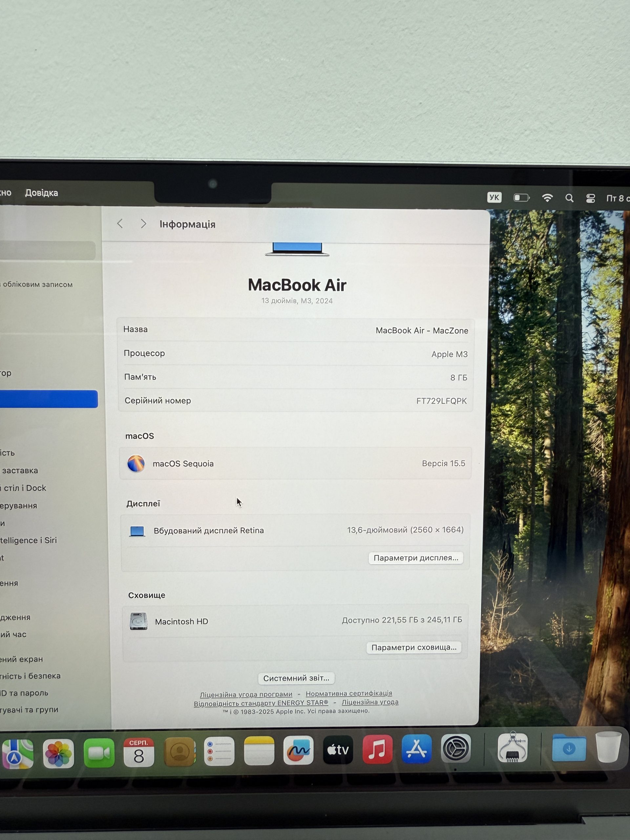Select the highlighted blue sidebar item
This screenshot has height=840, width=630.
49,399
